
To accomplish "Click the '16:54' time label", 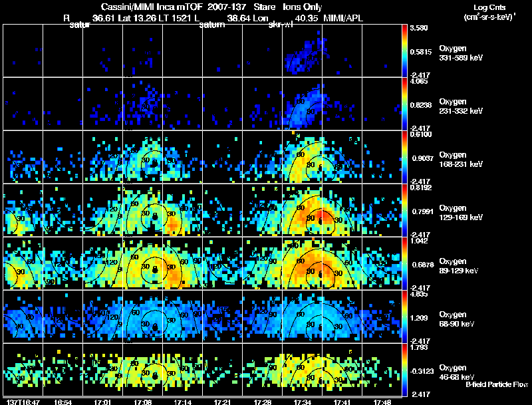I will pyautogui.click(x=63, y=402).
